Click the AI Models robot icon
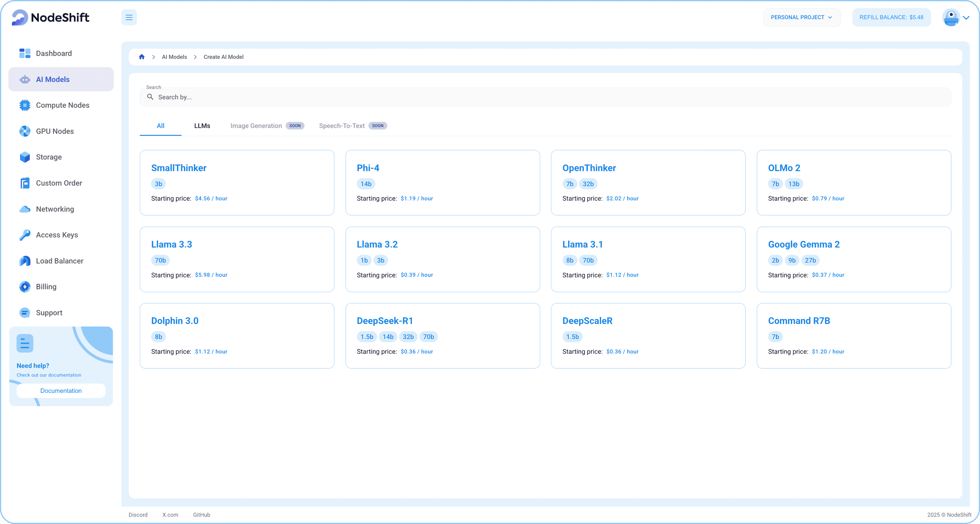Viewport: 980px width, 524px height. pyautogui.click(x=25, y=79)
